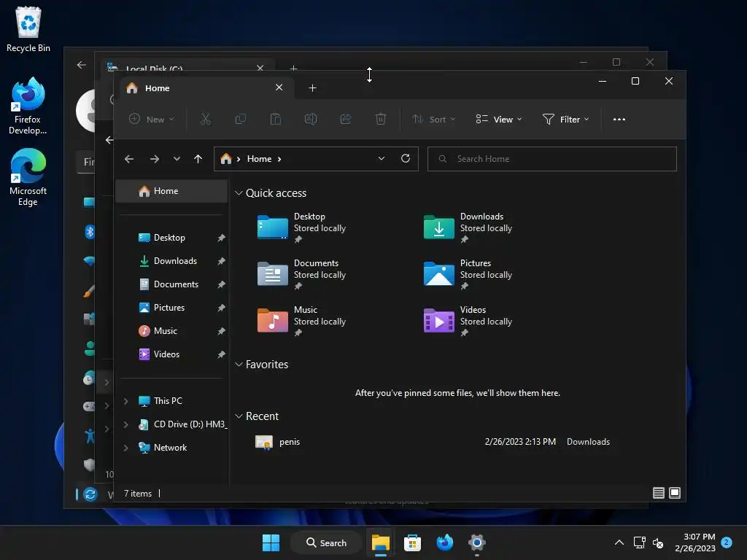Open the New dropdown menu
Image resolution: width=747 pixels, height=560 pixels.
coord(152,119)
